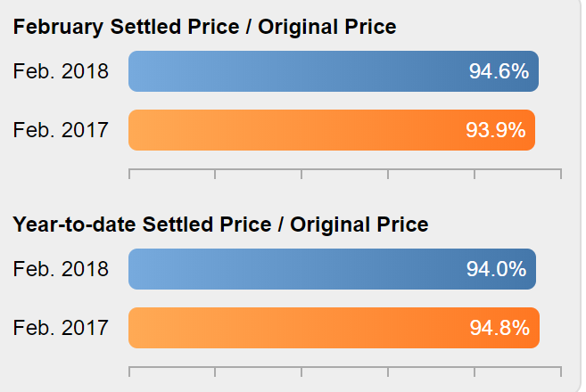This screenshot has height=392, width=586.
Task: Click the blue year-to-date 94.0% bar
Action: (332, 269)
